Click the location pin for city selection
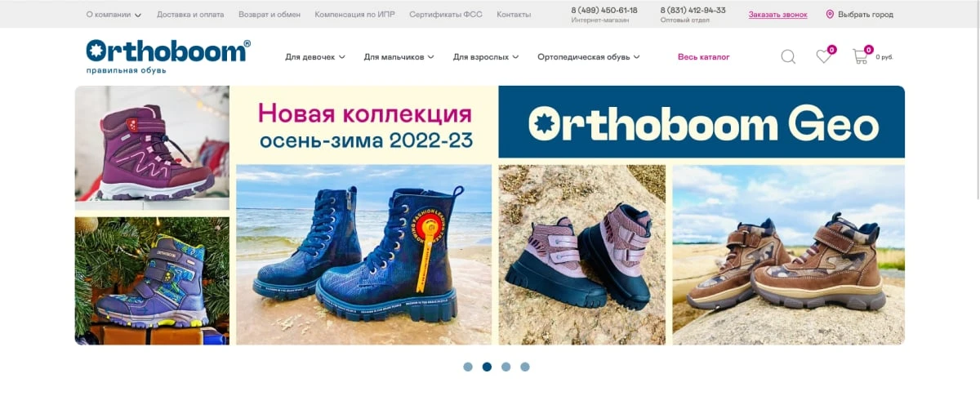Screen dimensions: 980x396 pos(830,14)
